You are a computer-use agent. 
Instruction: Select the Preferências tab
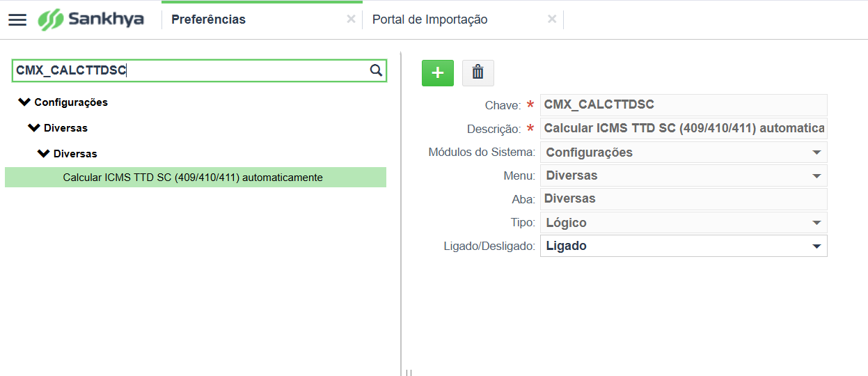(208, 19)
